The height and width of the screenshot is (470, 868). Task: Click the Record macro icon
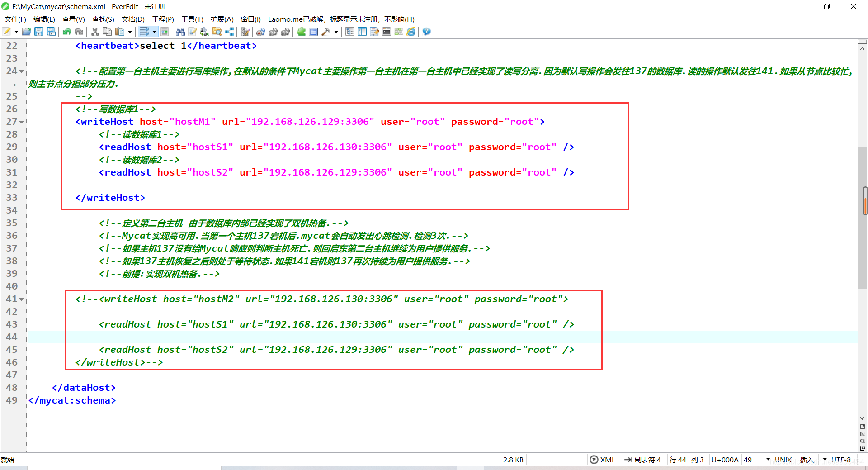[261, 32]
